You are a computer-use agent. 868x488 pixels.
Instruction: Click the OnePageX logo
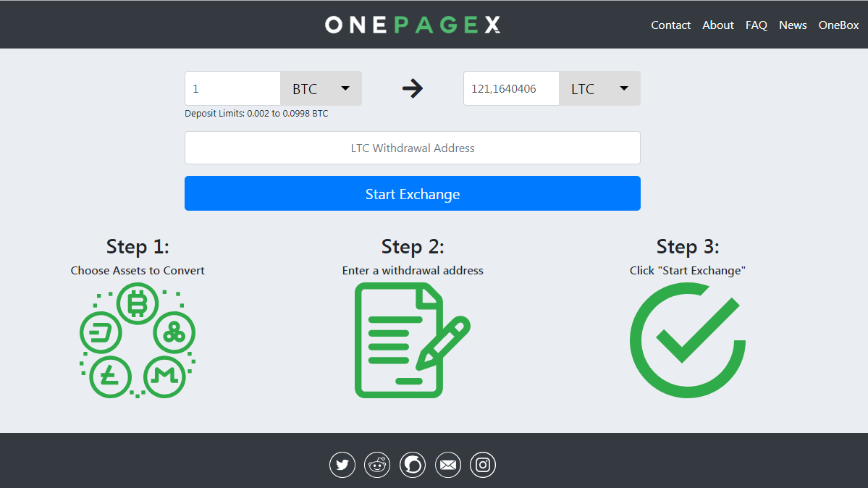click(413, 25)
